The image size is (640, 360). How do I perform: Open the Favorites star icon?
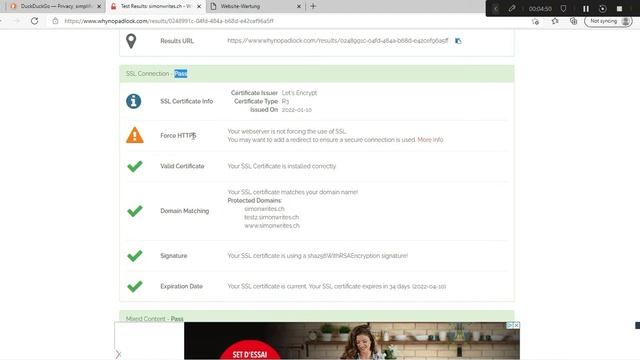(555, 21)
